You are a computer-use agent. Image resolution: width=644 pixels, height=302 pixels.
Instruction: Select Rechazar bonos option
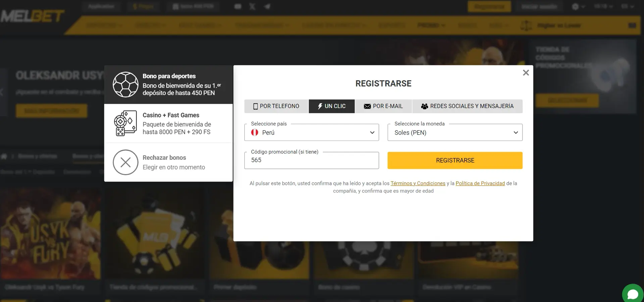(168, 162)
